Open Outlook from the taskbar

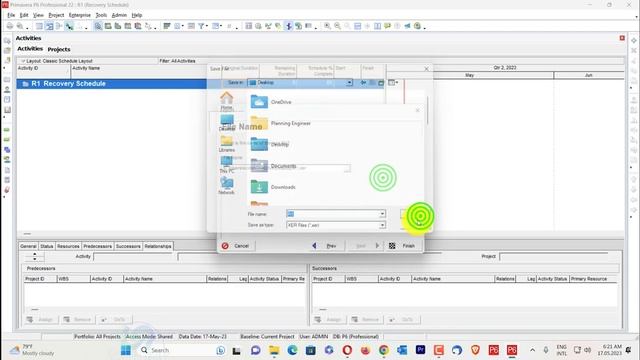(x=402, y=350)
